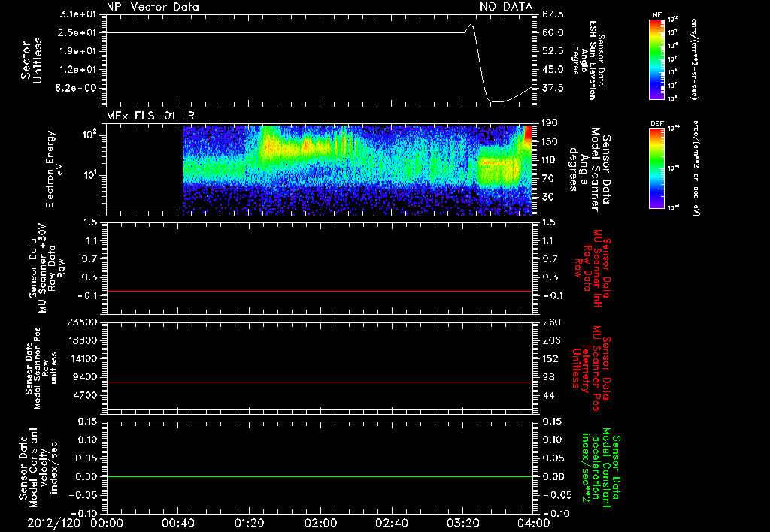This screenshot has height=532, width=770.
Task: Click the "150" scanner angle tick value
Action: 550,142
